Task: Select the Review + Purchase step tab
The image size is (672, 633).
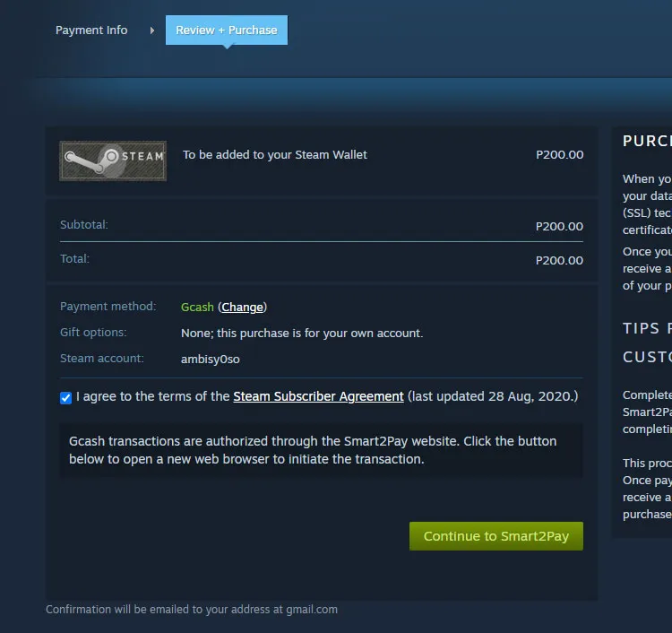Action: click(227, 30)
